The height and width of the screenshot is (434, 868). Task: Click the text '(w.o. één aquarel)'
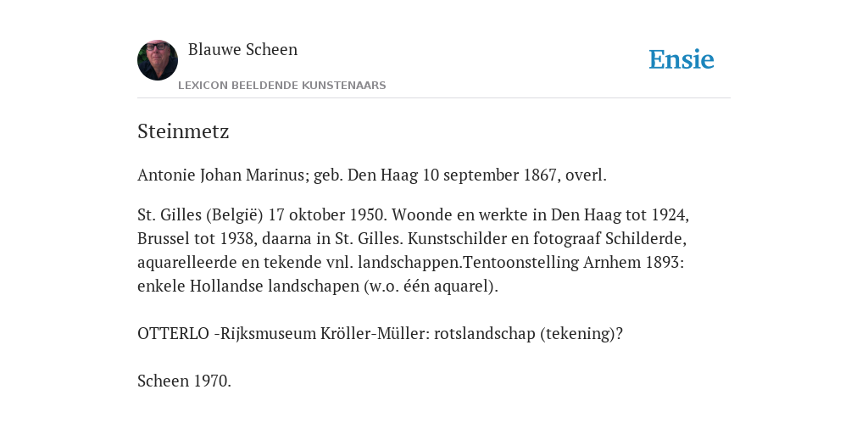click(431, 287)
